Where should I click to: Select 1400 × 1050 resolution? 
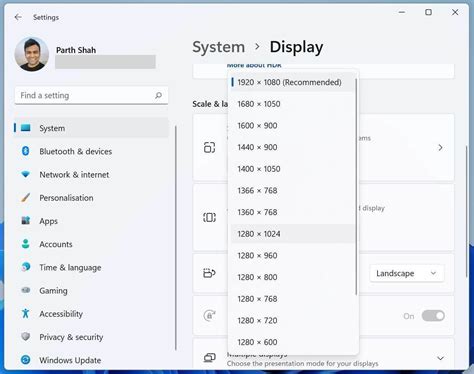(292, 169)
